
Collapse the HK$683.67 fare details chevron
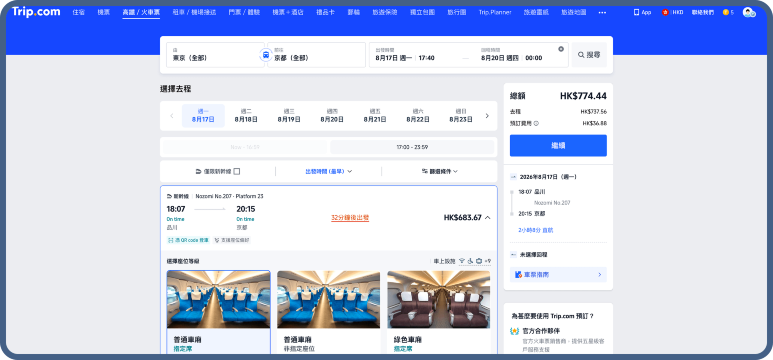pos(488,217)
